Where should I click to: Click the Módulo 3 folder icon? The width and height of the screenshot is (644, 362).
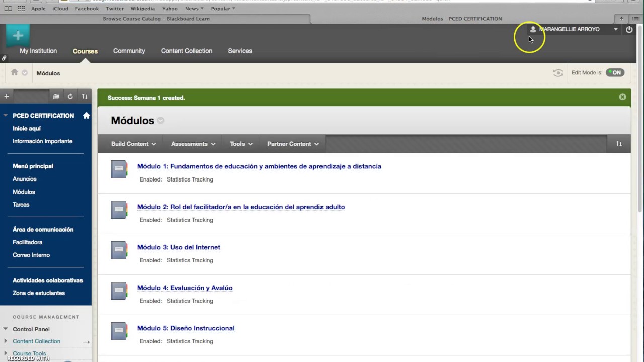(119, 250)
